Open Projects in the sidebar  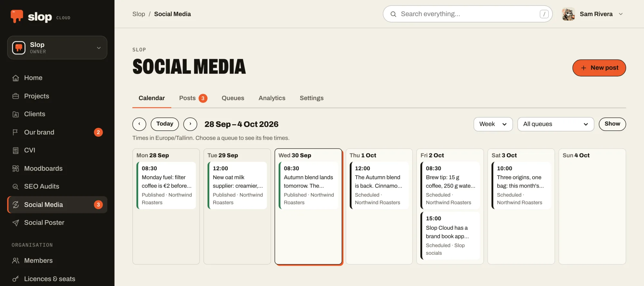click(57, 96)
